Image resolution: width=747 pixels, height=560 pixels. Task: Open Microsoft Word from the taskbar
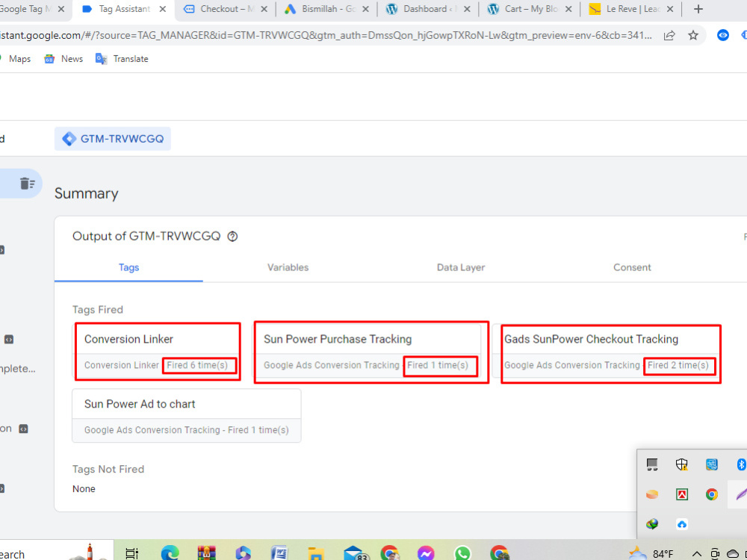(279, 553)
